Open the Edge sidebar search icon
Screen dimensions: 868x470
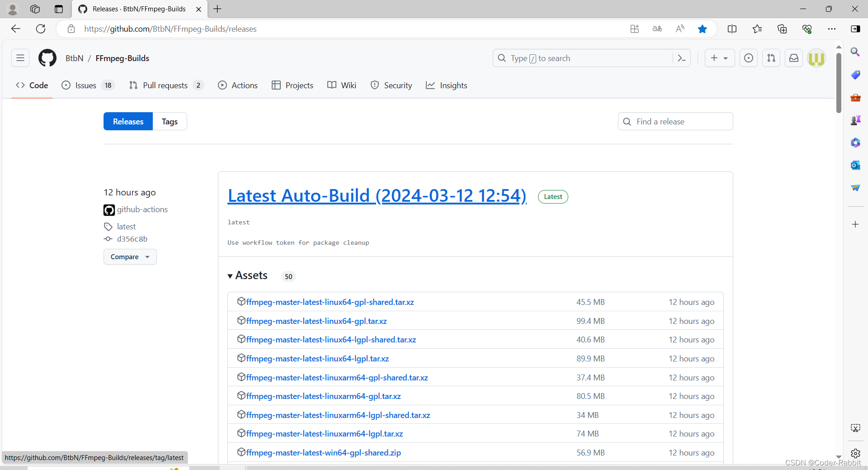pos(855,52)
